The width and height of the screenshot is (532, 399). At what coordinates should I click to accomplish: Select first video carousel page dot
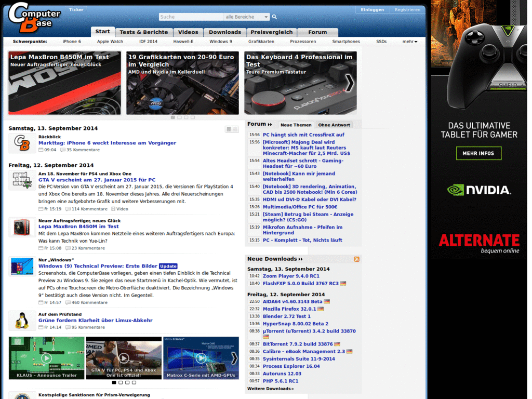tap(114, 382)
